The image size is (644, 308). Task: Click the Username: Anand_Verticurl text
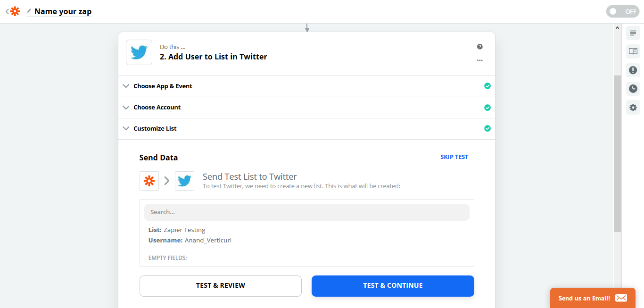190,241
